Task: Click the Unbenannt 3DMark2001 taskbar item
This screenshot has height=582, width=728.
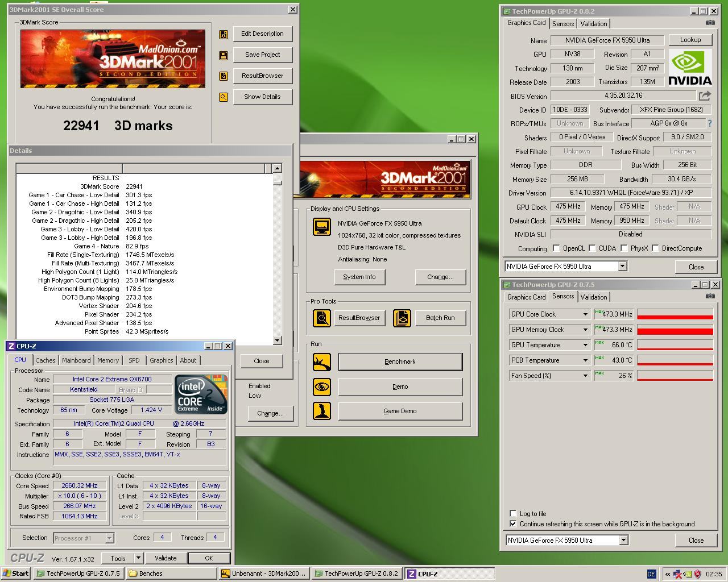Action: pos(265,573)
